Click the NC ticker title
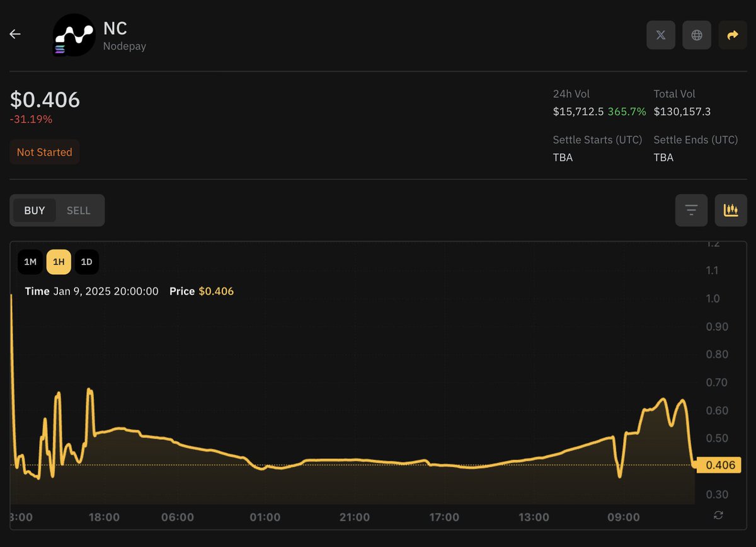Viewport: 756px width, 547px height. point(115,29)
